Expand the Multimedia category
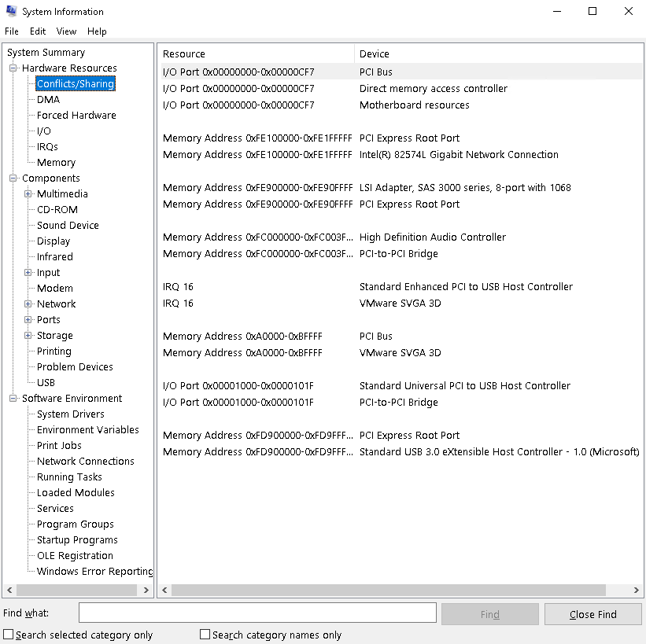 coord(27,193)
